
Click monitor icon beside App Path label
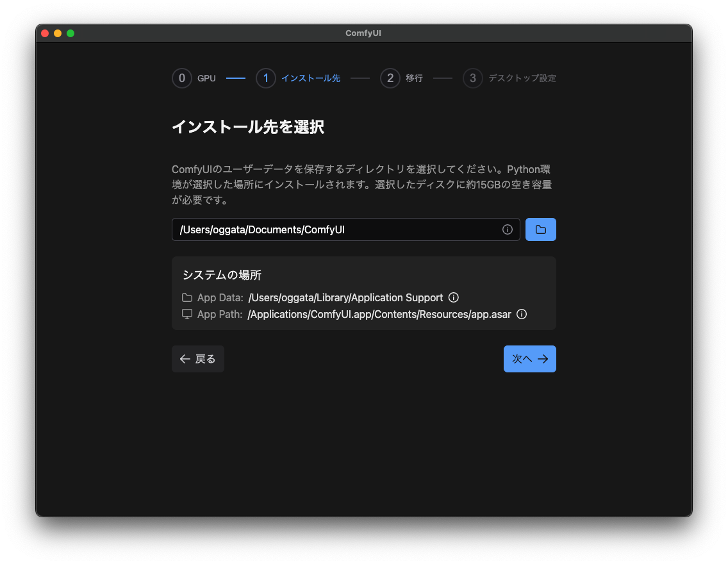coord(186,314)
